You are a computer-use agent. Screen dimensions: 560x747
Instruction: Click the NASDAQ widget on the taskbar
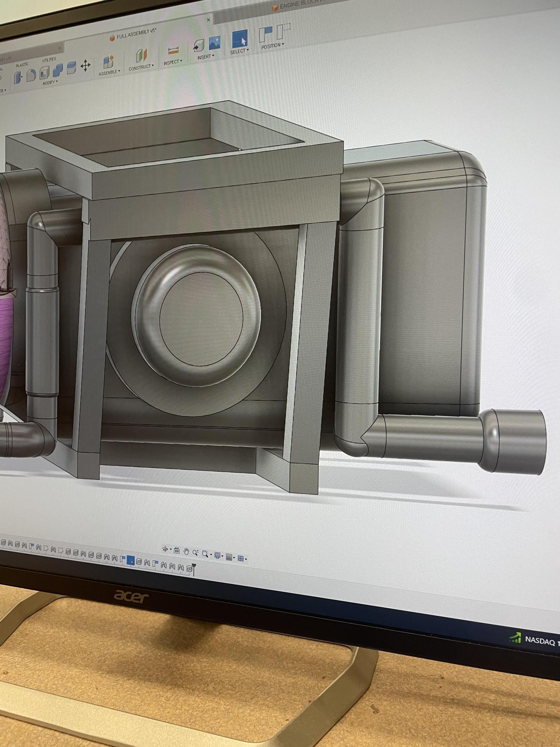[535, 639]
